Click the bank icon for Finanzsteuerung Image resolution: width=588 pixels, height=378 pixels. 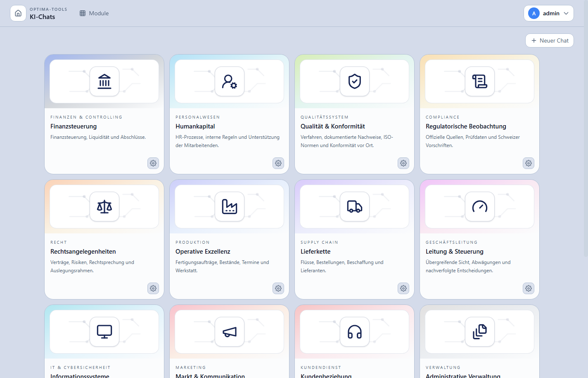point(104,81)
